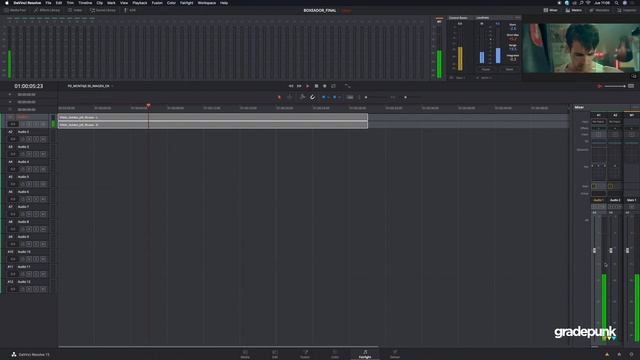Open the Sound Library panel

pos(103,10)
